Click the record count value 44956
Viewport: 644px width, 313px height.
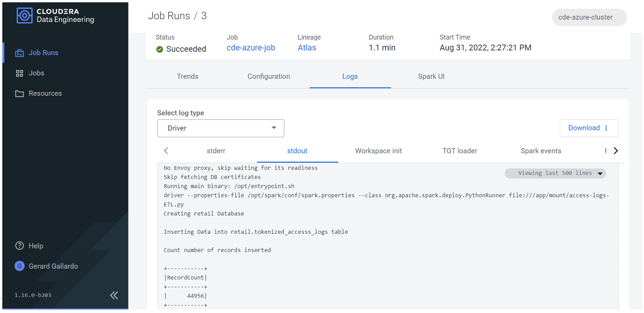click(x=195, y=296)
